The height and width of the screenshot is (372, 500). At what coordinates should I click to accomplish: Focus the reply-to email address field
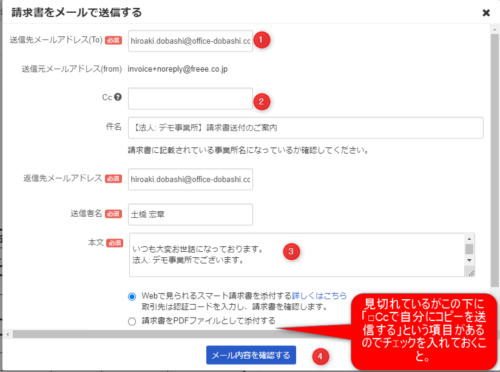pyautogui.click(x=190, y=179)
